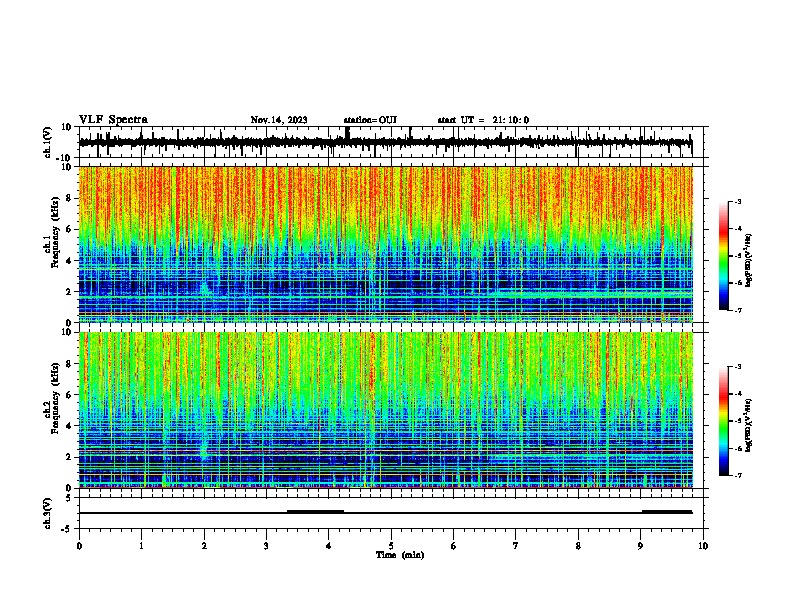Viewport: 792px width, 612px height.
Task: Click the "VLF Spectra" plot title
Action: (113, 120)
